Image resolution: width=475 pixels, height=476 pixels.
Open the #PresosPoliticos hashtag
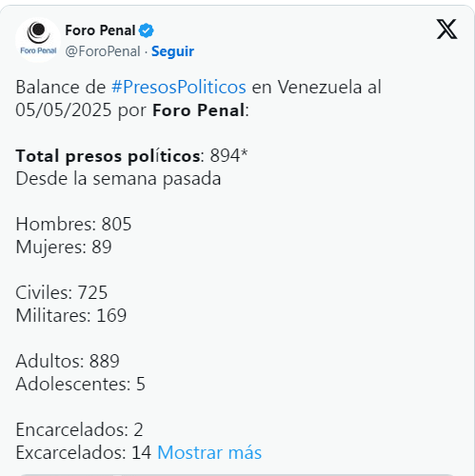pyautogui.click(x=179, y=87)
